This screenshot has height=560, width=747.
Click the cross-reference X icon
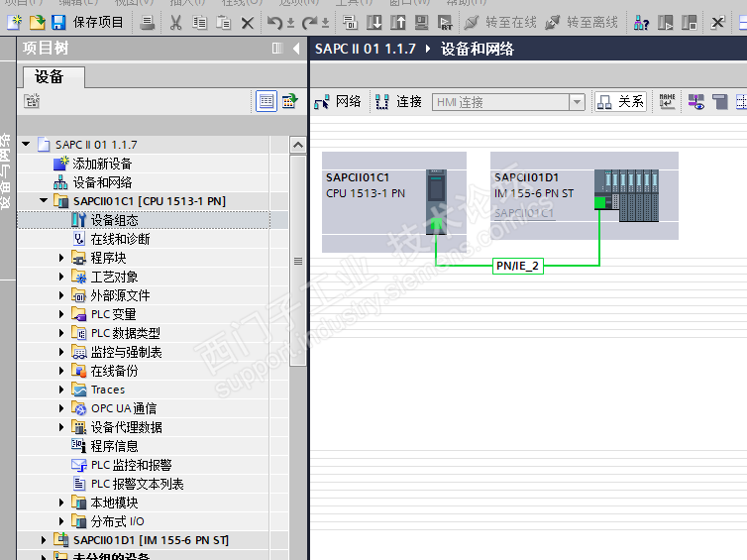717,23
